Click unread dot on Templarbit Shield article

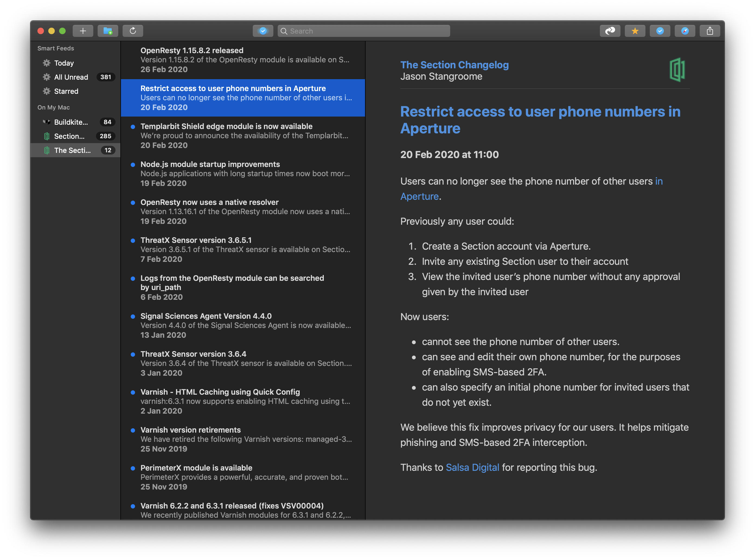133,127
